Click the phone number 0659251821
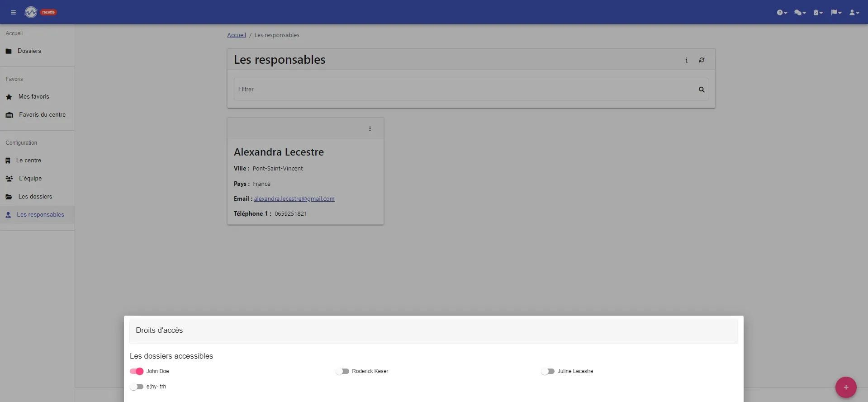This screenshot has width=868, height=402. [291, 214]
